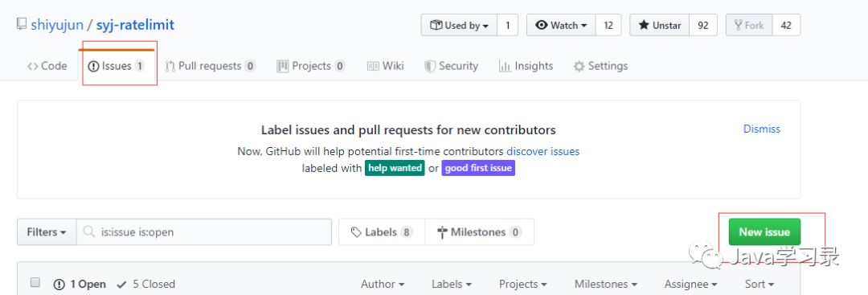The width and height of the screenshot is (868, 295).
Task: Open the Used by count 1
Action: click(507, 25)
